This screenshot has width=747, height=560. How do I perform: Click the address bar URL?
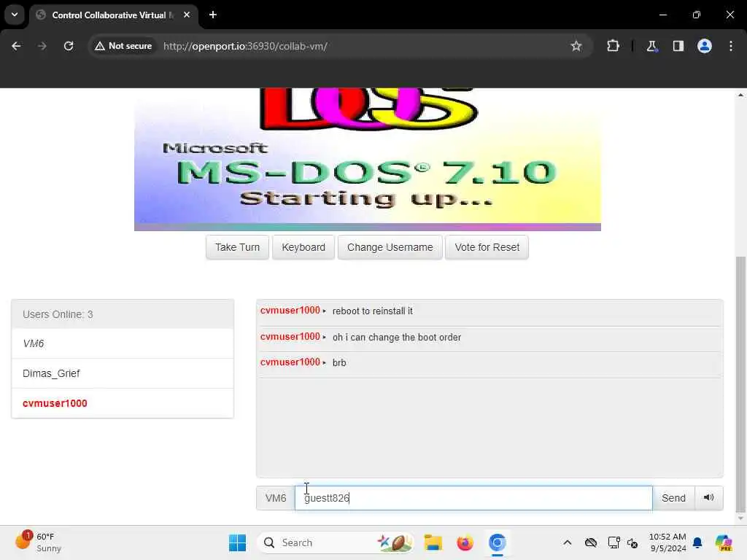point(245,46)
